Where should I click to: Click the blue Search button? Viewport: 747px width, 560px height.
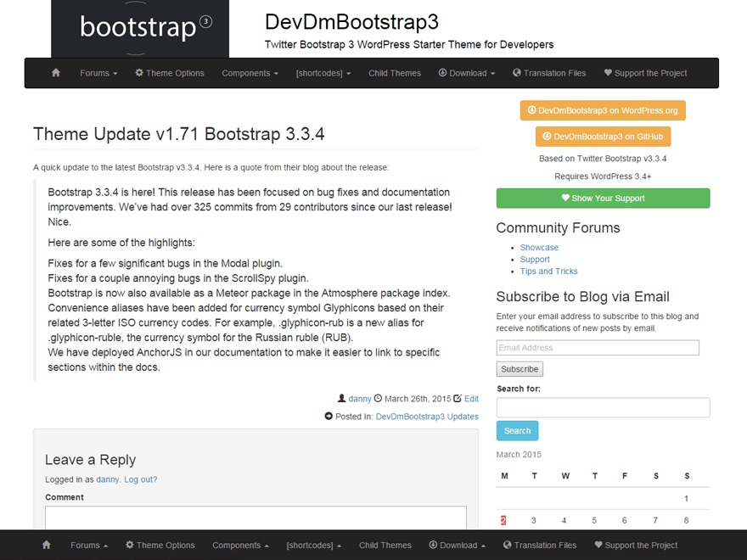coord(517,430)
